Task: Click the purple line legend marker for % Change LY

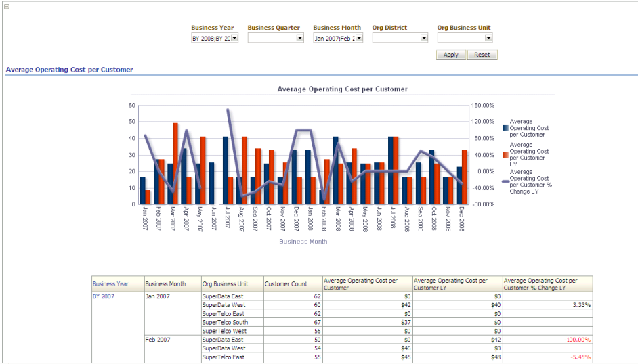Action: point(505,181)
